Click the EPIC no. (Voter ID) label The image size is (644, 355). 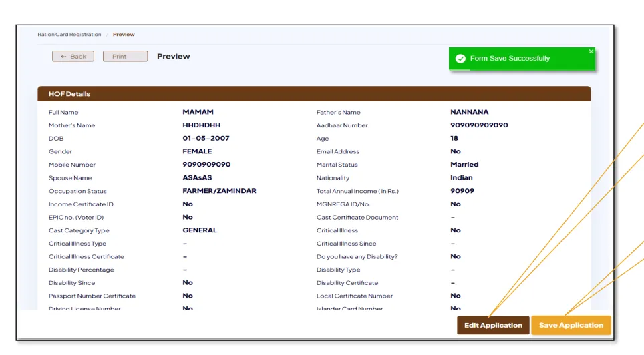coord(76,217)
